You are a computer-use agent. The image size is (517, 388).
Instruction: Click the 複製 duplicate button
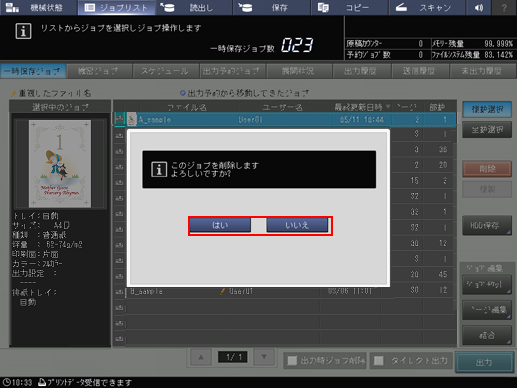(x=487, y=189)
